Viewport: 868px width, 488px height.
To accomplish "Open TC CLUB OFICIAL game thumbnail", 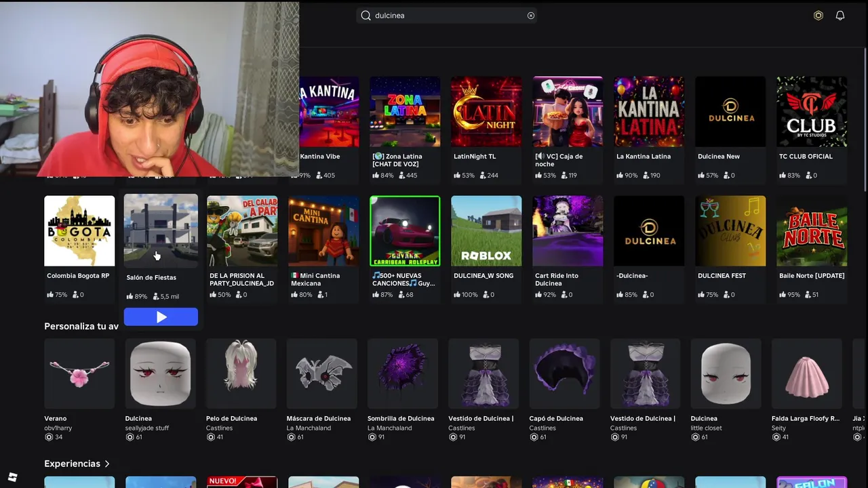I will coord(812,112).
